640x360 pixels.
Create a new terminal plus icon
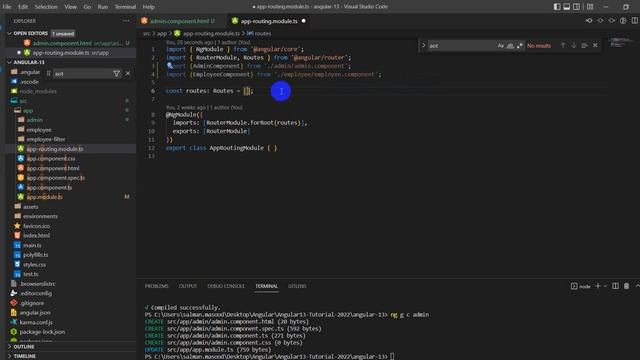point(598,286)
